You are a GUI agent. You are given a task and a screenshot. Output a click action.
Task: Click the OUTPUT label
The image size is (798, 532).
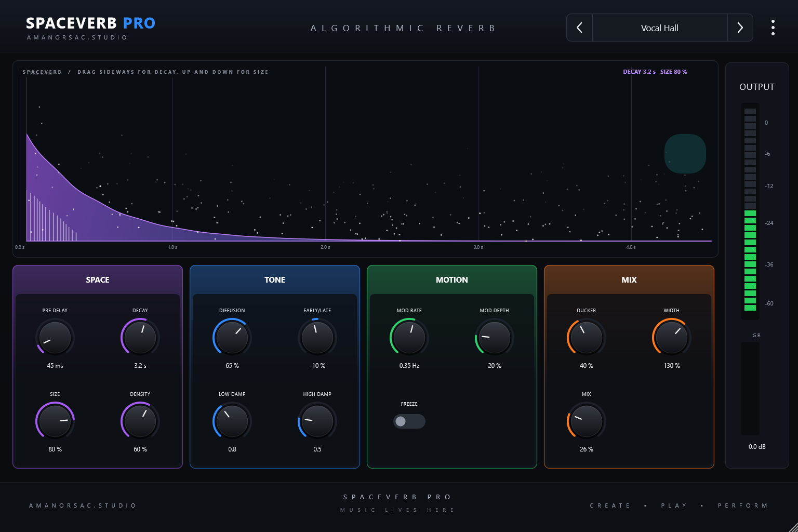[757, 87]
